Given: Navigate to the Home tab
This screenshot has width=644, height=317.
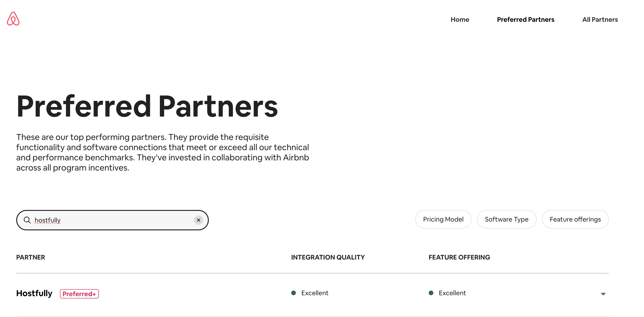Looking at the screenshot, I should pos(460,19).
